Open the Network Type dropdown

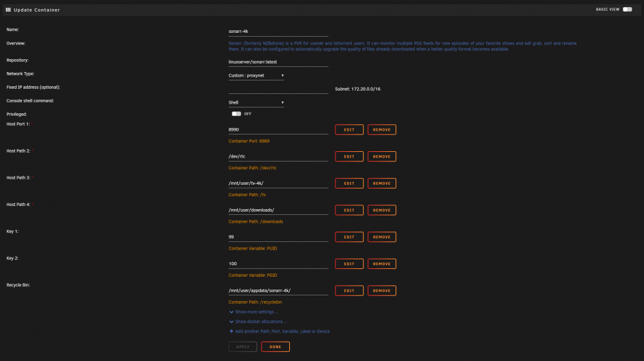[256, 75]
